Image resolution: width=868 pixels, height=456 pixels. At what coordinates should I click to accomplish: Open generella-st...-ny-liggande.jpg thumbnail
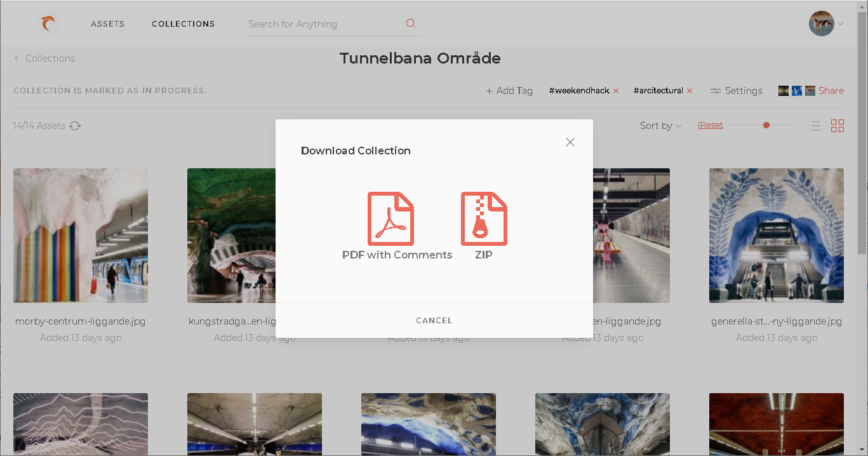click(777, 236)
